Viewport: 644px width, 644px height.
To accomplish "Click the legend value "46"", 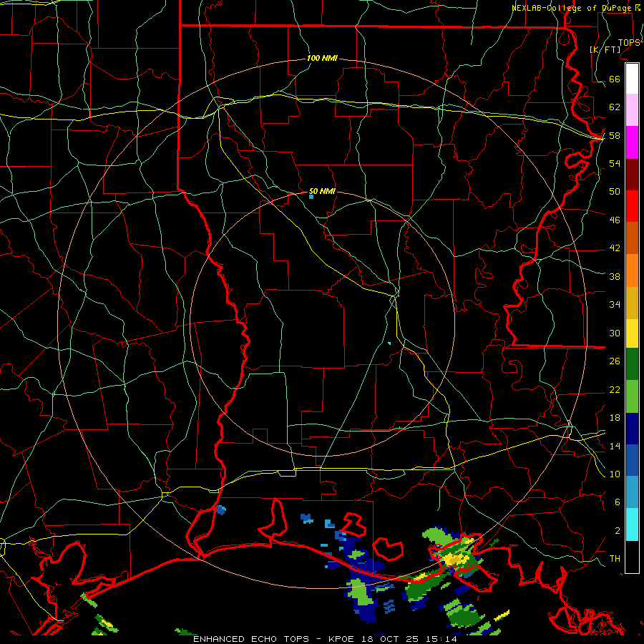I will click(615, 220).
